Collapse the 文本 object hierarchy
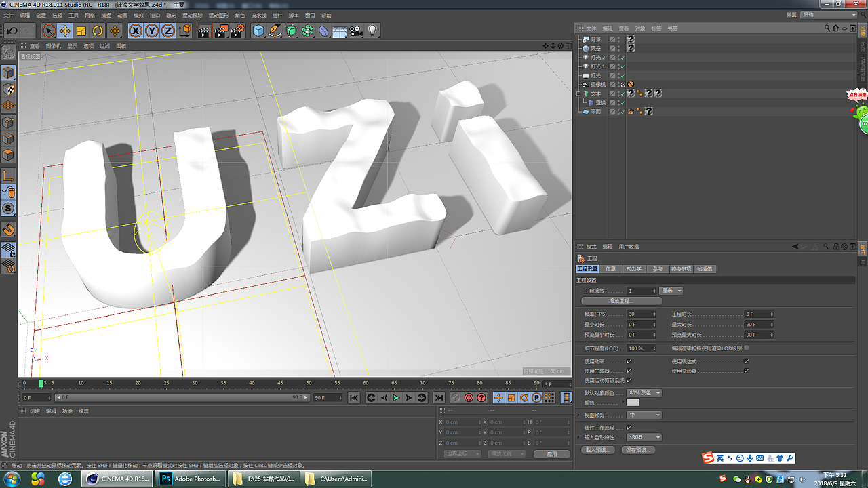The height and width of the screenshot is (488, 868). click(x=579, y=94)
